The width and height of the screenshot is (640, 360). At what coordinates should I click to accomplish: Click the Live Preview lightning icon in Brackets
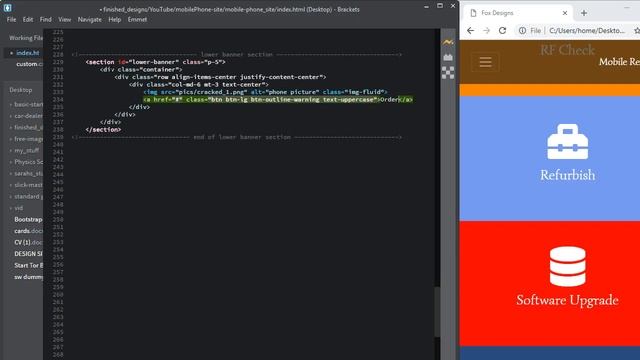[x=448, y=42]
